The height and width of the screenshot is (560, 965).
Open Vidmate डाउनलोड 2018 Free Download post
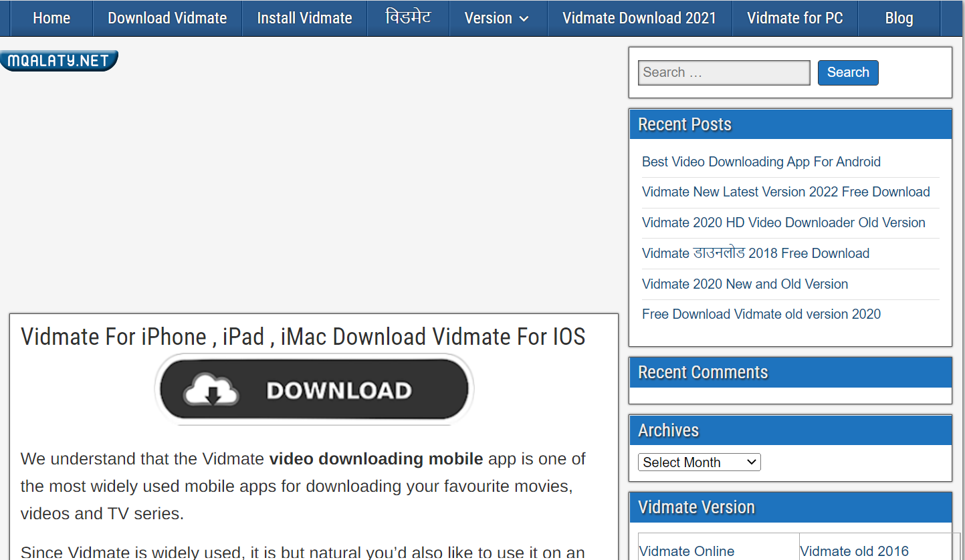click(x=756, y=253)
